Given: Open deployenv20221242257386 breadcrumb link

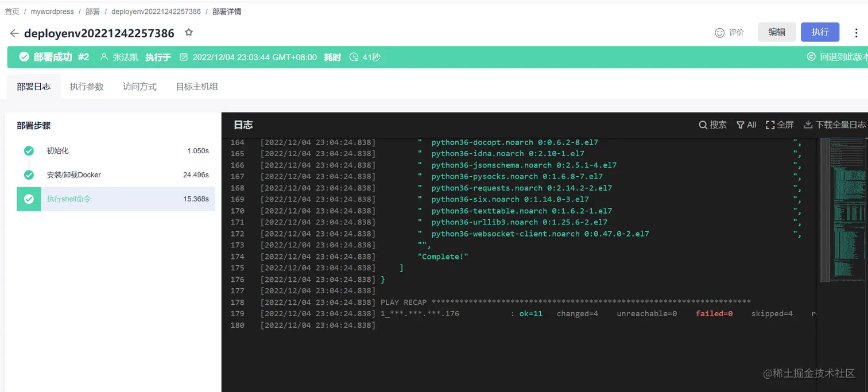Looking at the screenshot, I should [x=156, y=11].
